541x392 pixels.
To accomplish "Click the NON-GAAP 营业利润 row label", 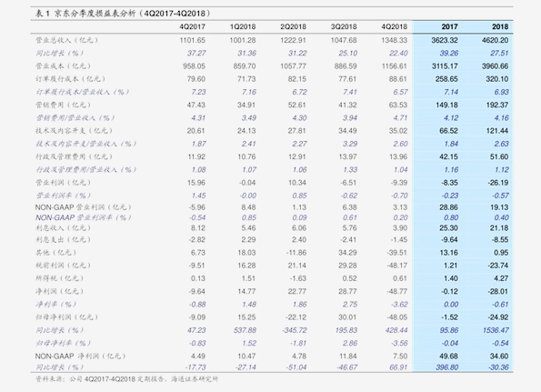I will 83,207.
